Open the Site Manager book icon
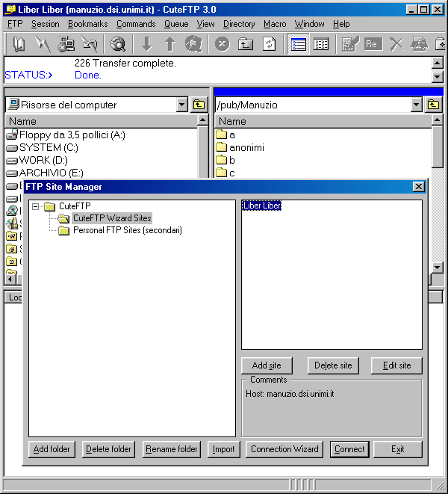The width and height of the screenshot is (448, 494). point(19,44)
